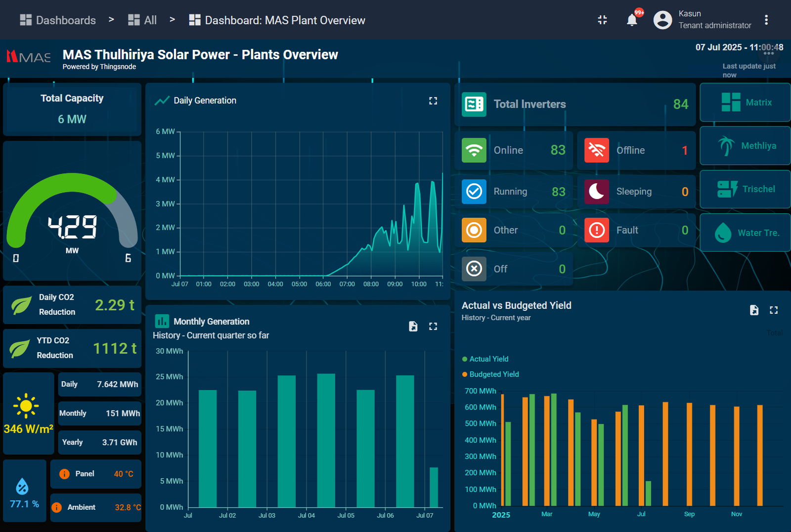Expand the Daily Generation chart to fullscreen
The width and height of the screenshot is (791, 532).
click(433, 100)
